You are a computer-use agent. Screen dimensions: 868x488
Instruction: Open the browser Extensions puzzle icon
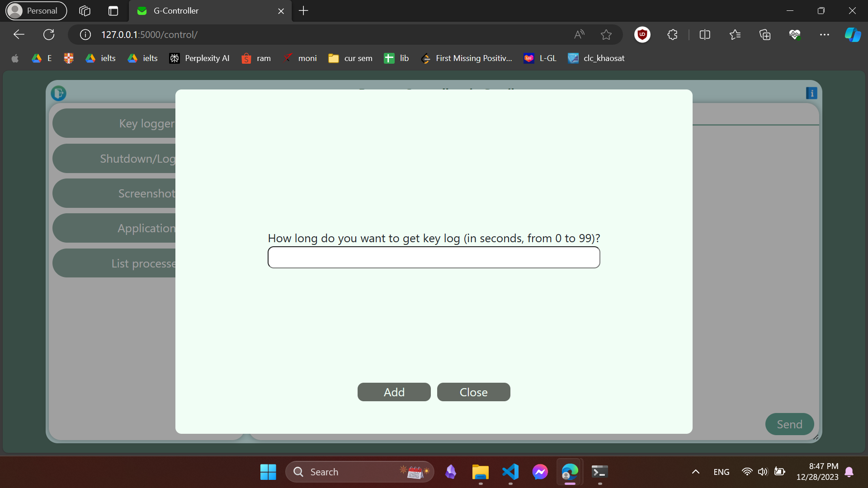point(672,35)
